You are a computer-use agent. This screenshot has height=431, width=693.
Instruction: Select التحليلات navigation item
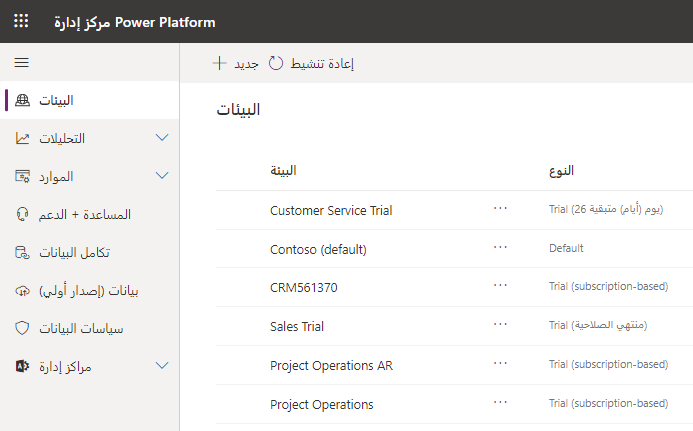(x=90, y=138)
